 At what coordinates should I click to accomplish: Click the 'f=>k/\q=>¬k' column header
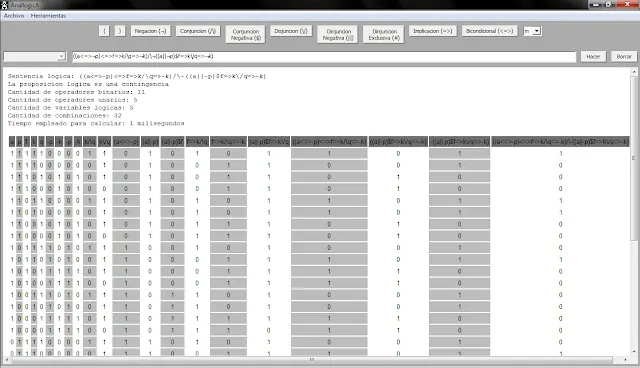coord(228,142)
